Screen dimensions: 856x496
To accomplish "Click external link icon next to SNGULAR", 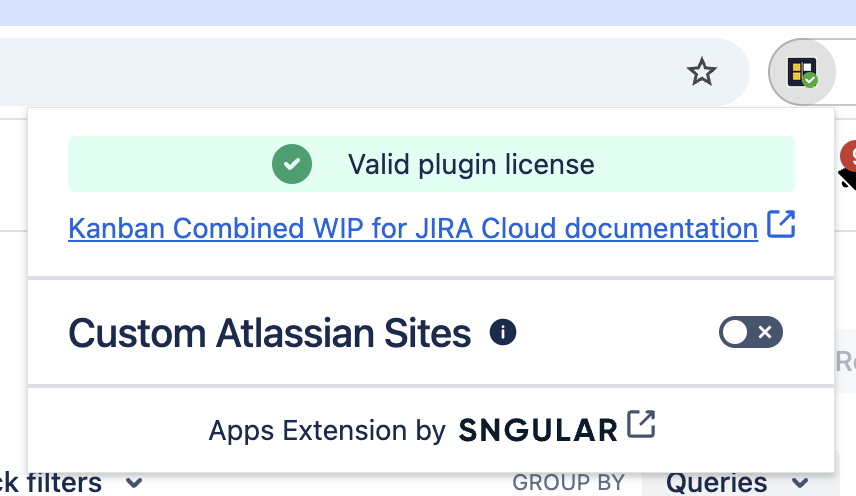I will point(641,425).
